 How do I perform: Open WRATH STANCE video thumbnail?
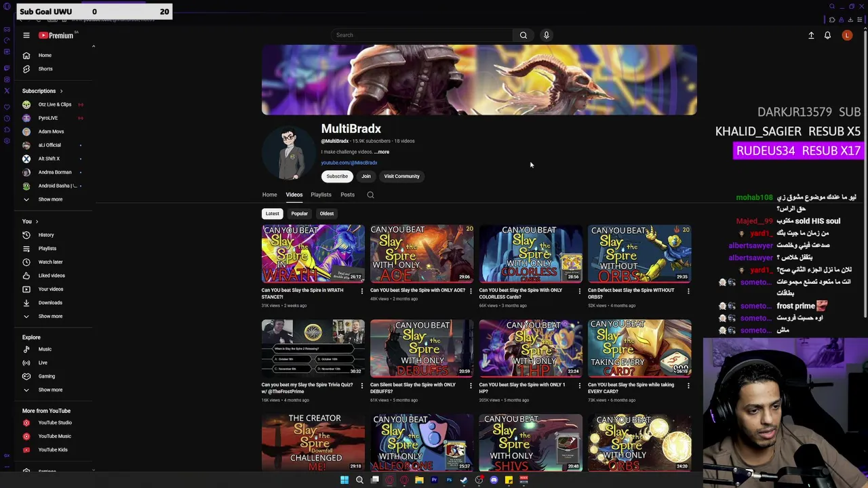coord(313,253)
